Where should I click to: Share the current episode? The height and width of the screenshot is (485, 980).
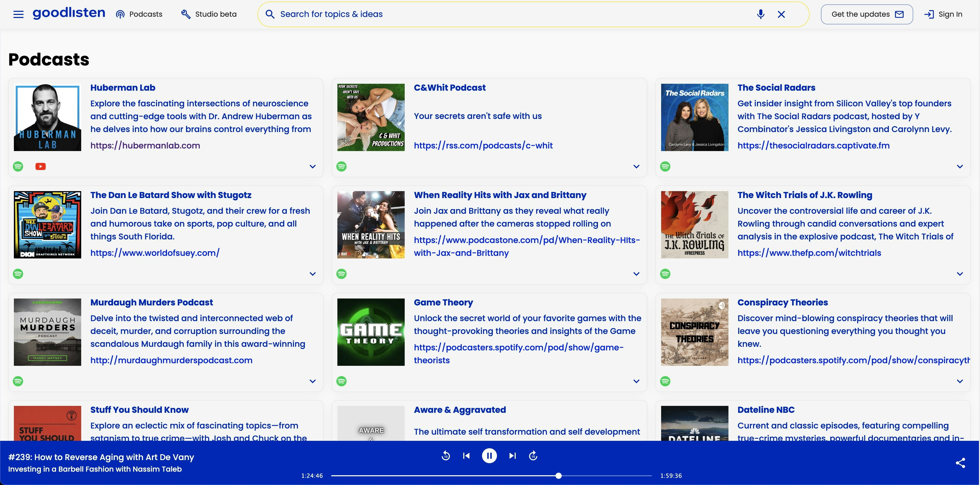pos(960,463)
